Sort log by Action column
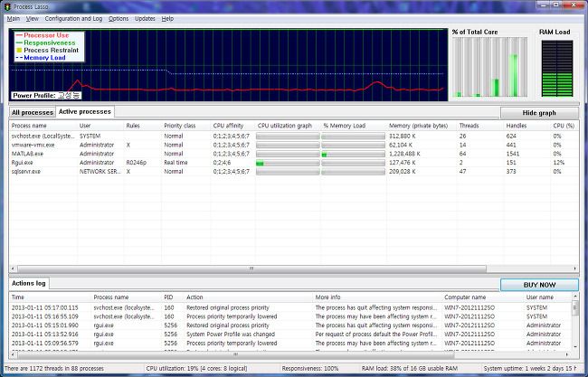The width and height of the screenshot is (588, 377). click(x=249, y=297)
